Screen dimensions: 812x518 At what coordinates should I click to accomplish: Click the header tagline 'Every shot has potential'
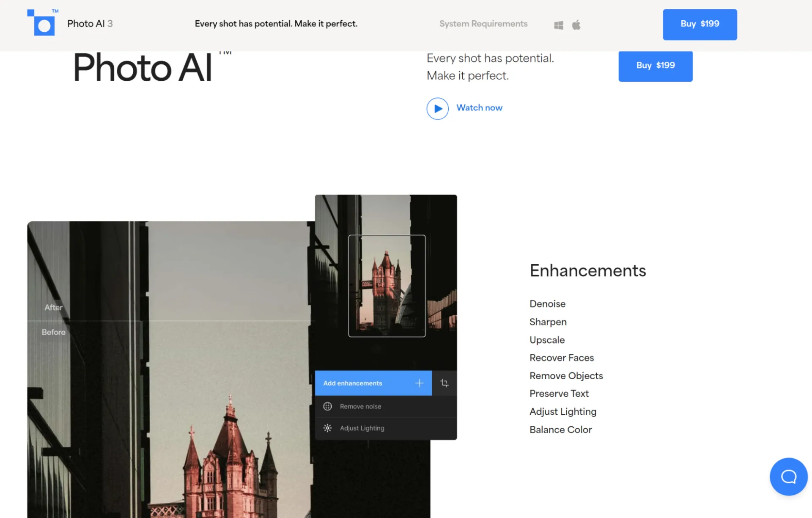pos(276,24)
